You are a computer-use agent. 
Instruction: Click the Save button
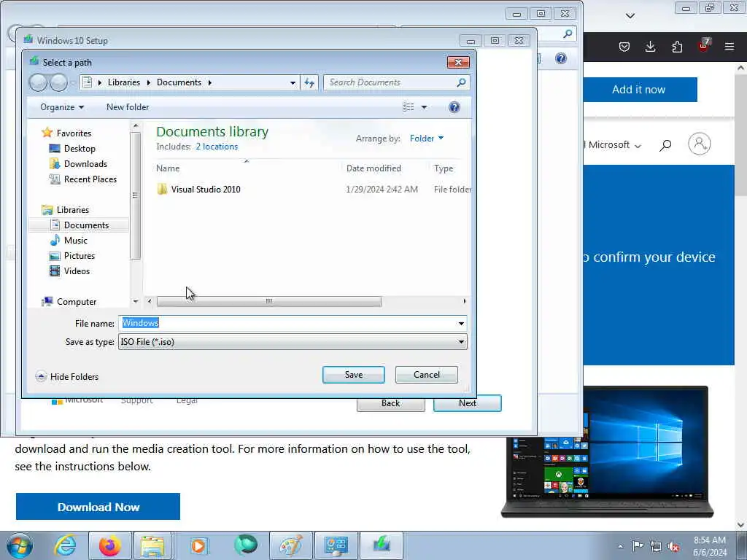pos(354,375)
